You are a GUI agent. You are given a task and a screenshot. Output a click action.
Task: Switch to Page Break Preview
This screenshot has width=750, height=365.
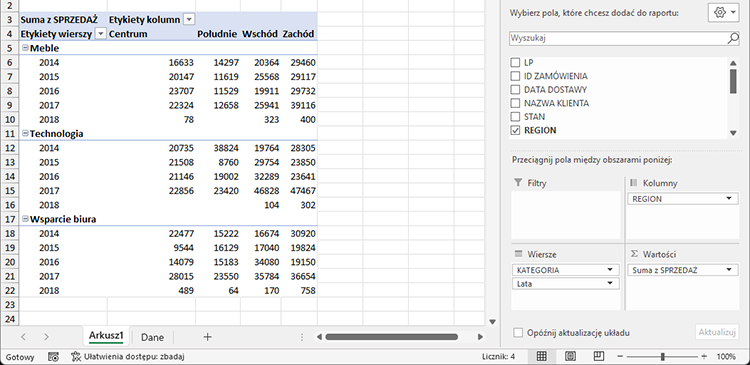pos(598,356)
